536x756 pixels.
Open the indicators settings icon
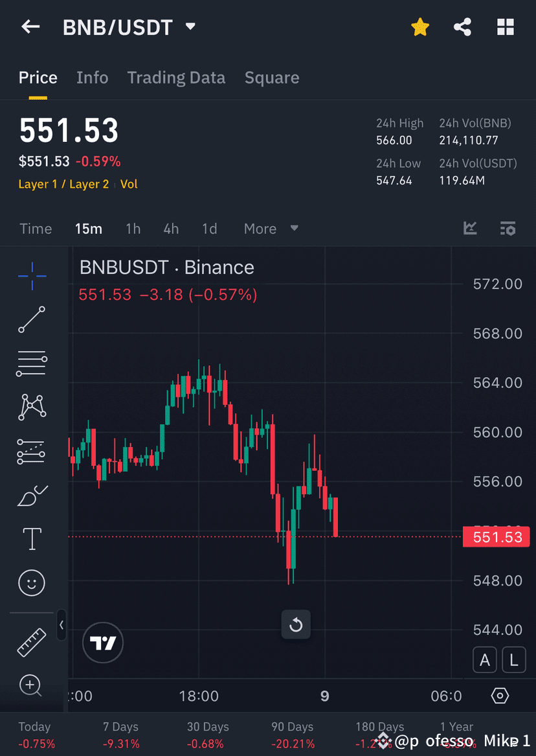(x=508, y=228)
